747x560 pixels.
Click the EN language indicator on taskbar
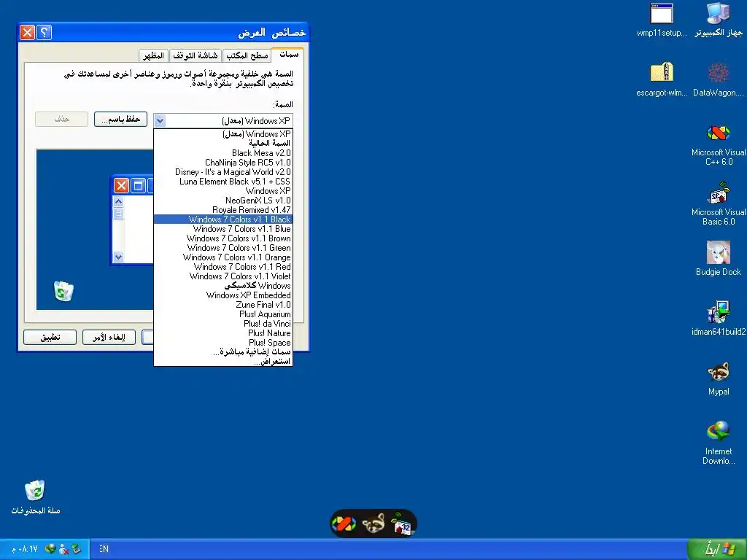(104, 549)
